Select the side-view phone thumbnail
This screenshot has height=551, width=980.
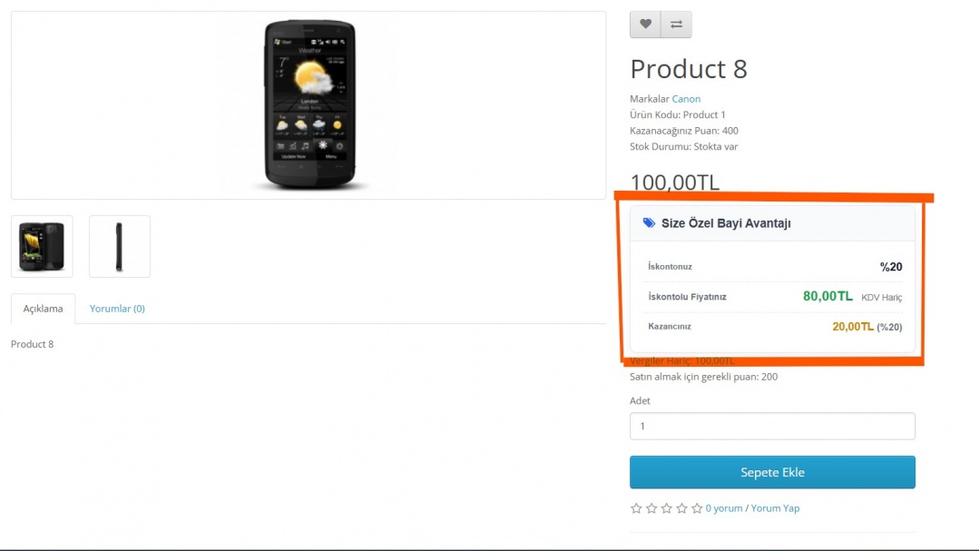[x=120, y=246]
